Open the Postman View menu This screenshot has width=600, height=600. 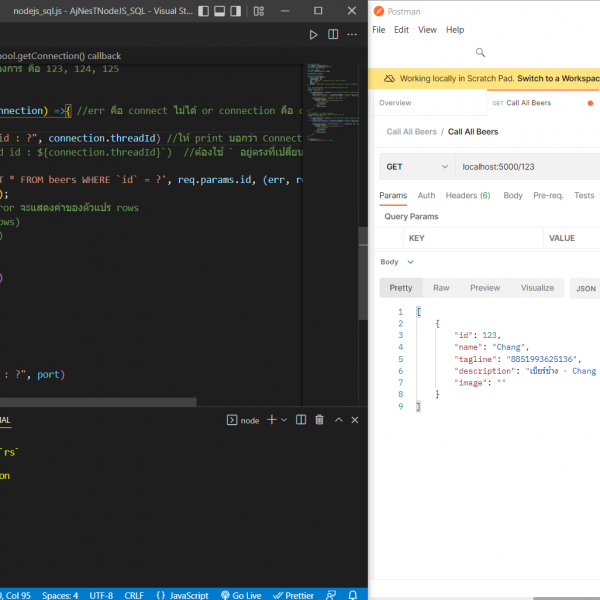coord(427,30)
